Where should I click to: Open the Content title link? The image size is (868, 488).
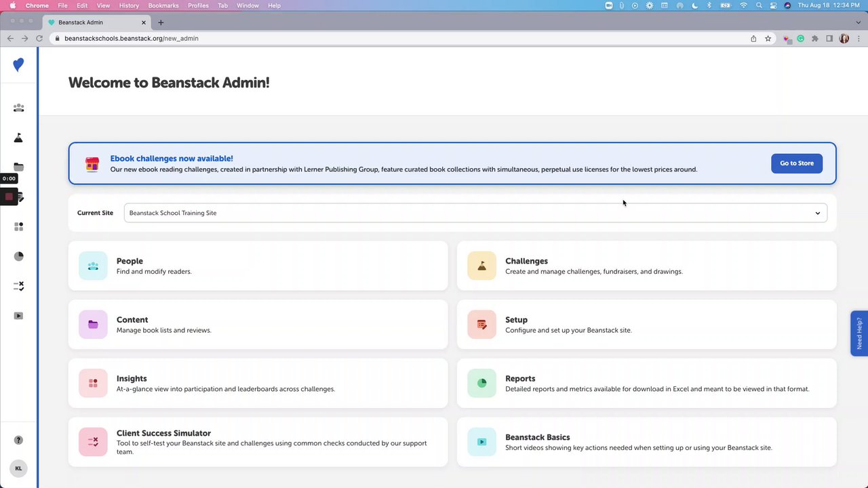pyautogui.click(x=132, y=320)
